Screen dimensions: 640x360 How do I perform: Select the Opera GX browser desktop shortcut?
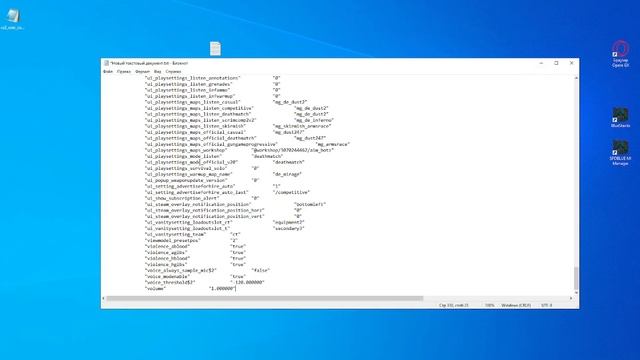click(x=620, y=54)
